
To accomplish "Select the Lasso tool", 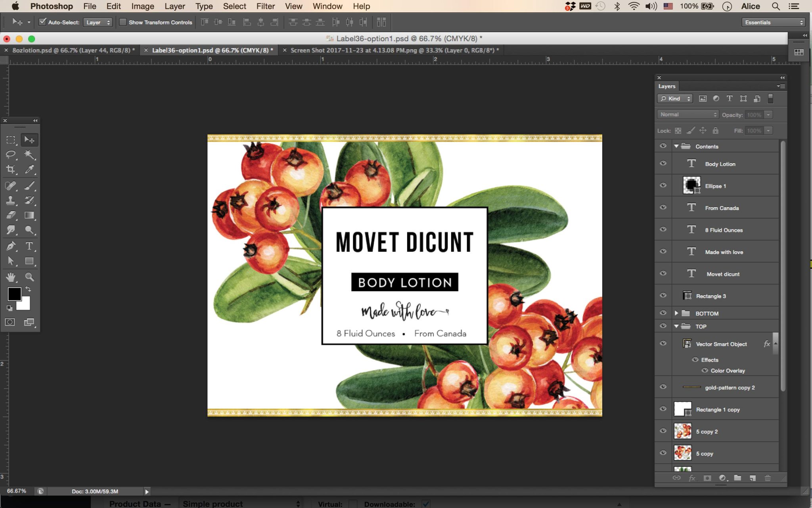I will coord(11,155).
